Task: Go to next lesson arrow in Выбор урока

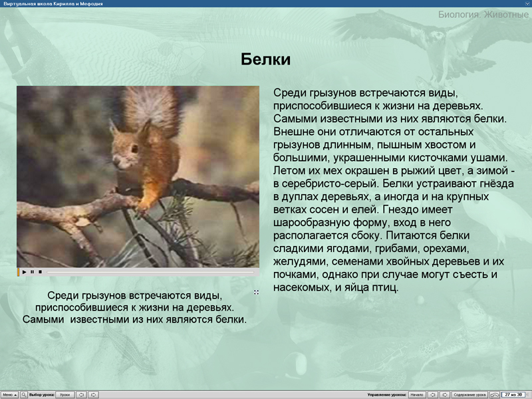Action: pos(93,394)
